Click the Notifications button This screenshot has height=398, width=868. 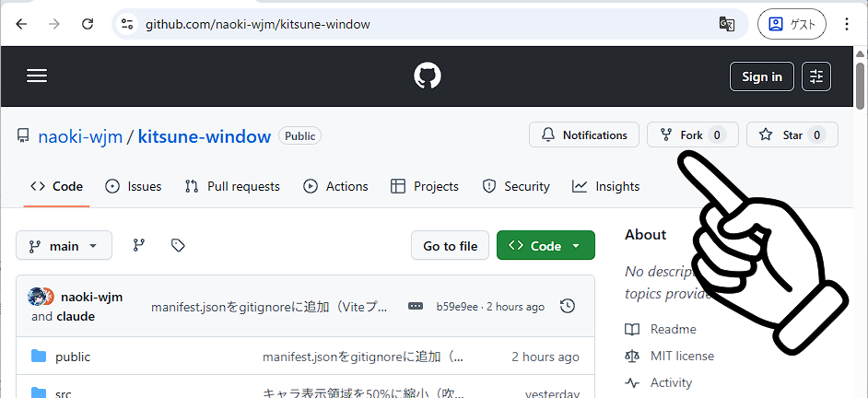(584, 135)
